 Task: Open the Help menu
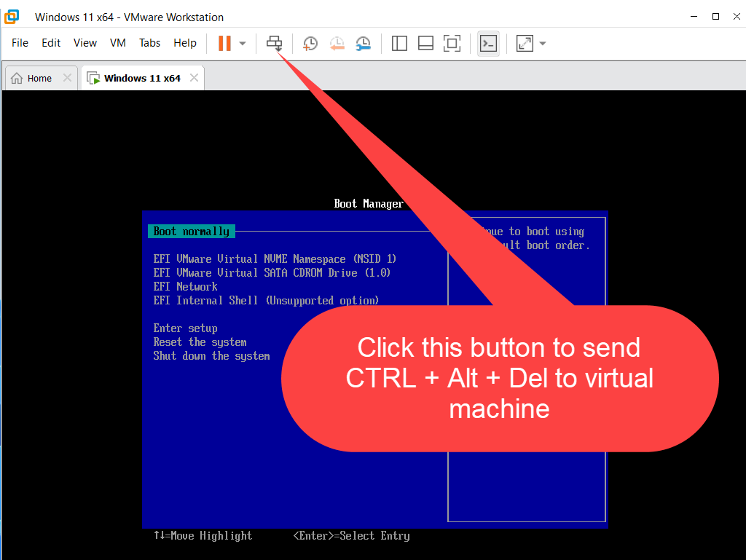click(x=185, y=43)
